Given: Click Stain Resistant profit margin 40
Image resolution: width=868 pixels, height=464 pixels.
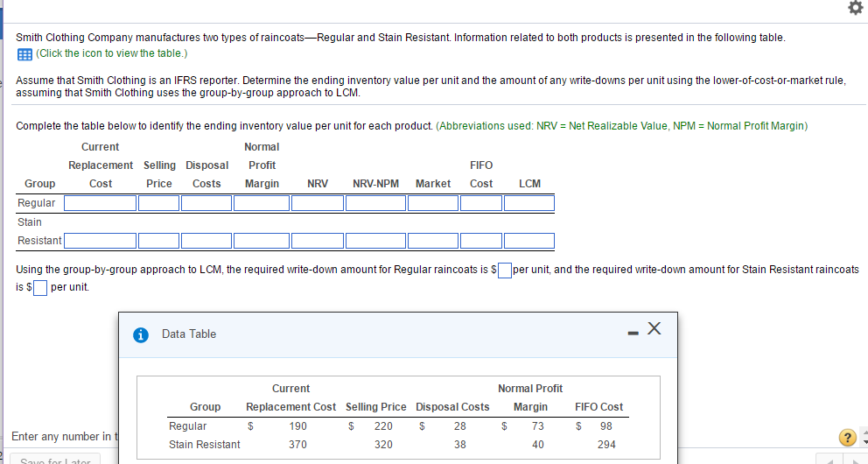Looking at the screenshot, I should (537, 445).
